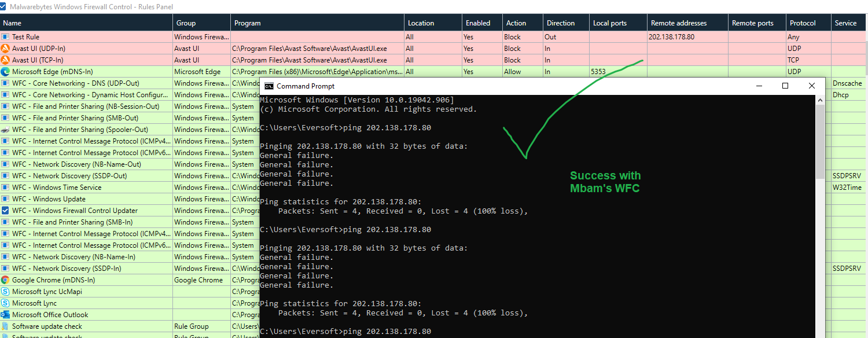Click the Network Discovery (SSDP-In) icon

coord(5,269)
